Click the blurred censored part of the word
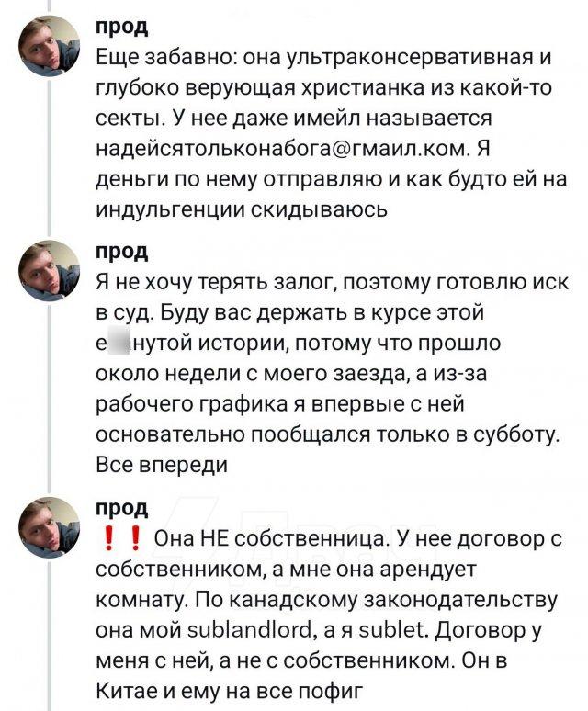 click(119, 345)
